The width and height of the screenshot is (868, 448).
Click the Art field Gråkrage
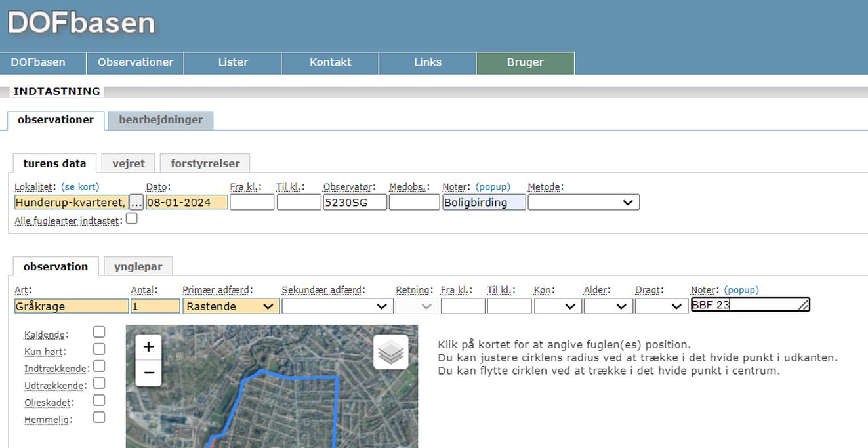[x=72, y=306]
